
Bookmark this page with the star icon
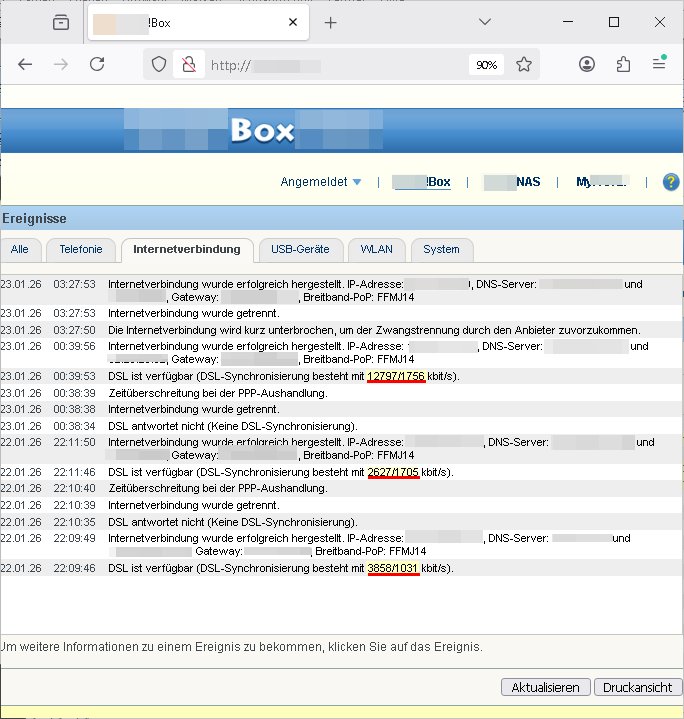pyautogui.click(x=524, y=64)
